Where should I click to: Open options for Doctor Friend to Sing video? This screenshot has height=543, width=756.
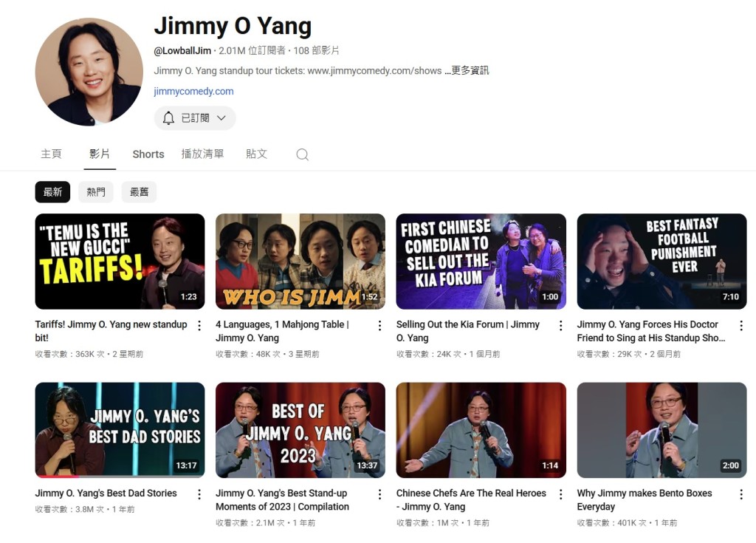[x=741, y=326]
